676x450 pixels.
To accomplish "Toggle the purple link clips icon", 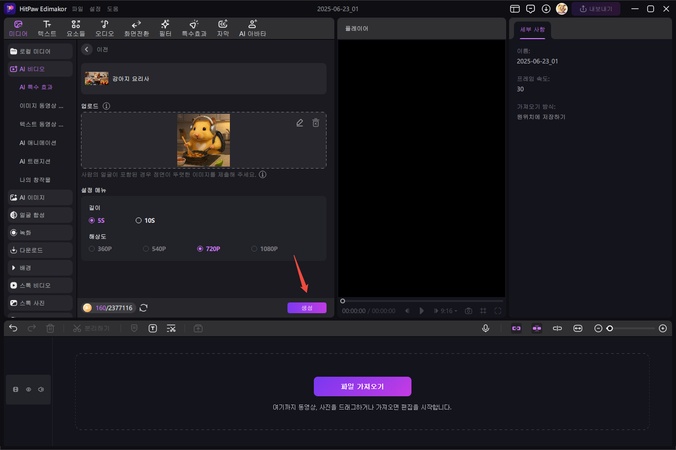I will [x=516, y=328].
